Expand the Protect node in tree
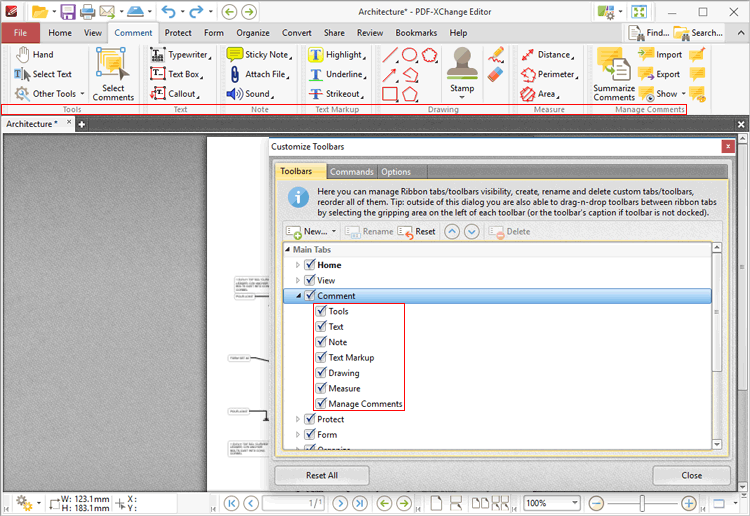The image size is (750, 516). pyautogui.click(x=298, y=419)
